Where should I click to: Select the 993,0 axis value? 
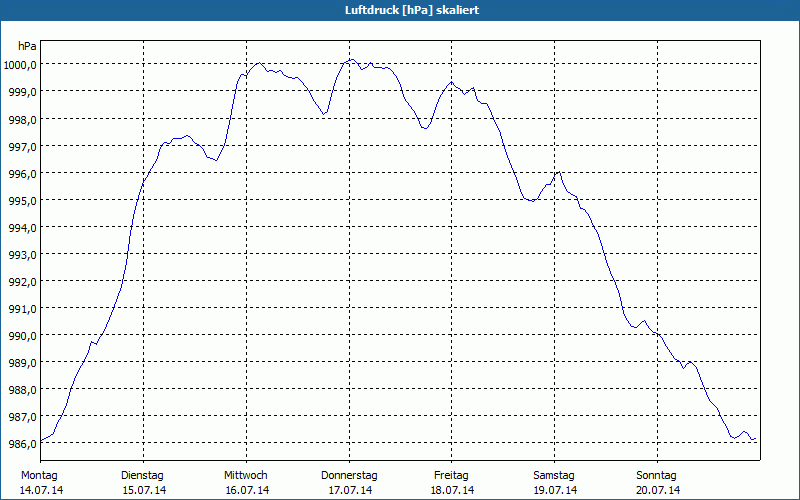tap(23, 255)
